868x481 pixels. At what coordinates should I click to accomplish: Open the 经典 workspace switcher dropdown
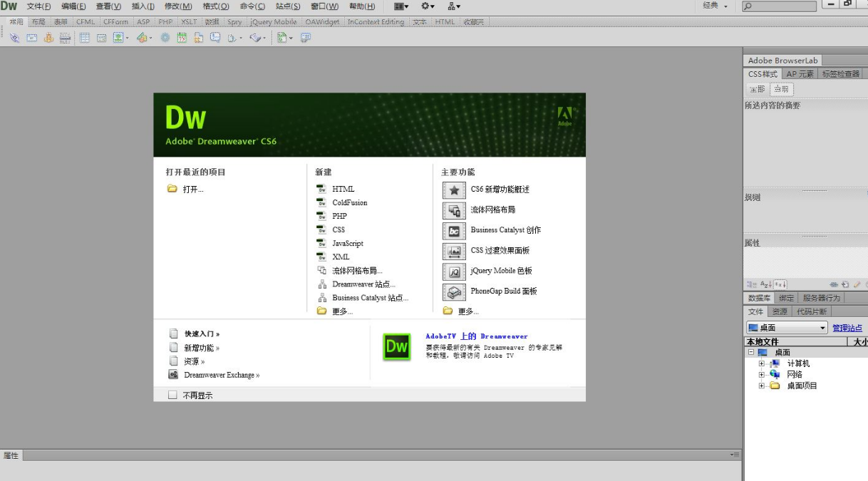coord(715,6)
